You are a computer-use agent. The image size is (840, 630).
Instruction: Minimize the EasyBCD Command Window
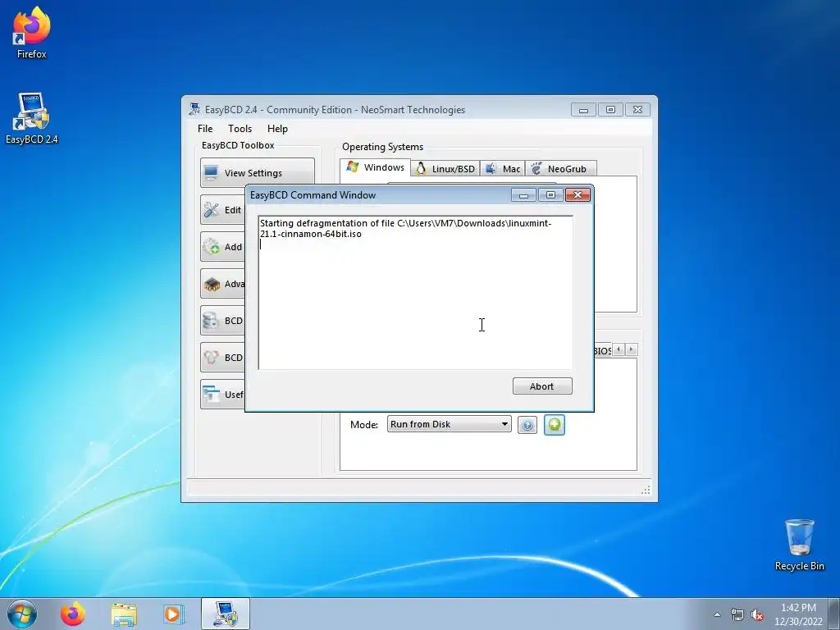[x=523, y=195]
